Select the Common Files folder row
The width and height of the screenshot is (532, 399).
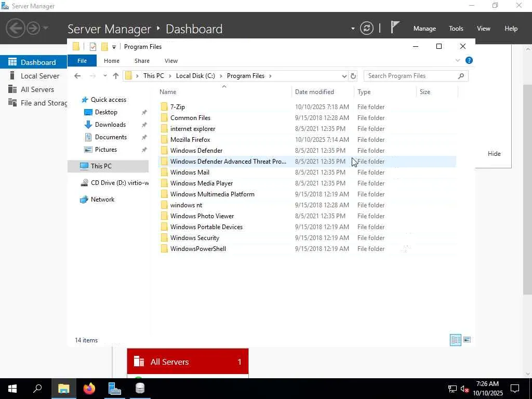point(307,118)
